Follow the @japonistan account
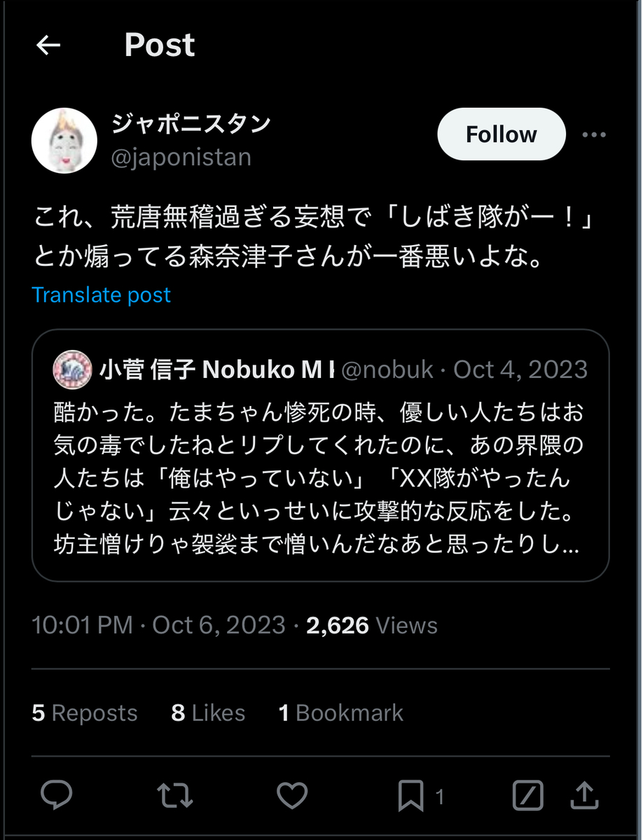 (501, 134)
